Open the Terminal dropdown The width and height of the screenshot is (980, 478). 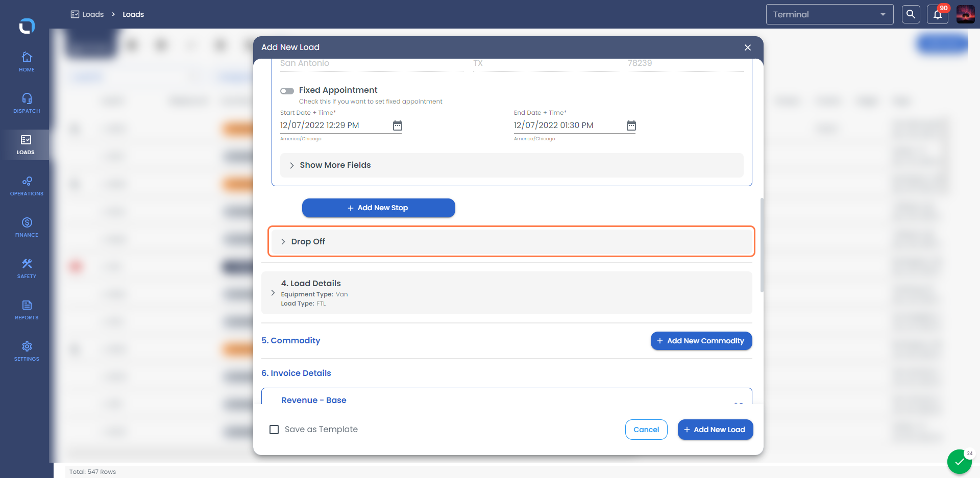click(829, 14)
